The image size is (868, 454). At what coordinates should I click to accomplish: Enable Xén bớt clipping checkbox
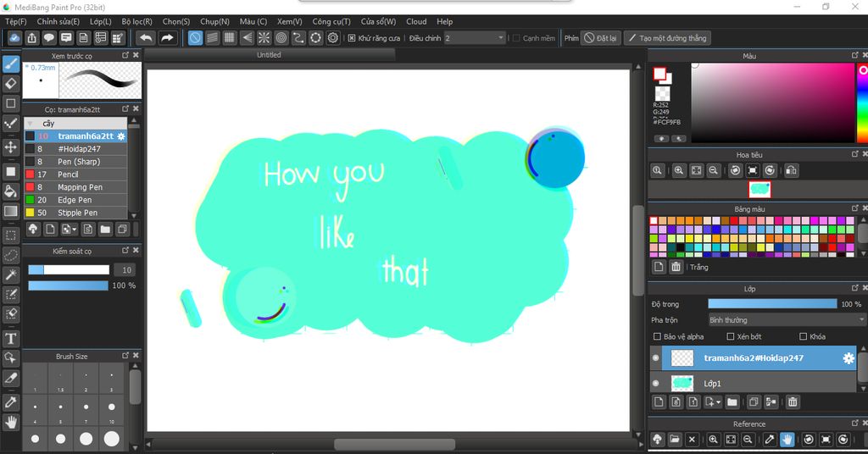(x=730, y=336)
